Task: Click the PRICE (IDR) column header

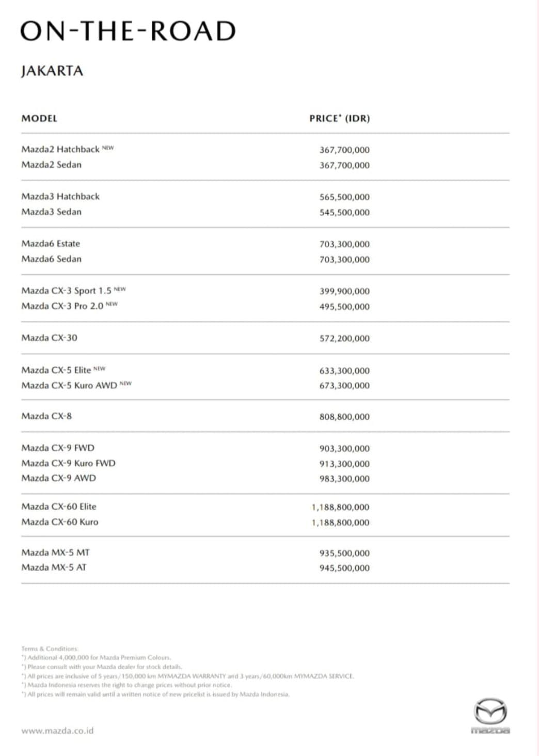Action: coord(339,118)
